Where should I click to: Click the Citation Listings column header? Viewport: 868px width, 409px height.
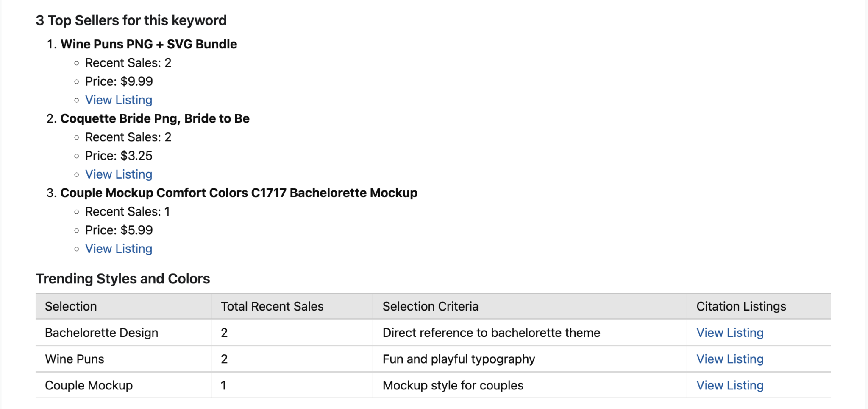click(741, 306)
